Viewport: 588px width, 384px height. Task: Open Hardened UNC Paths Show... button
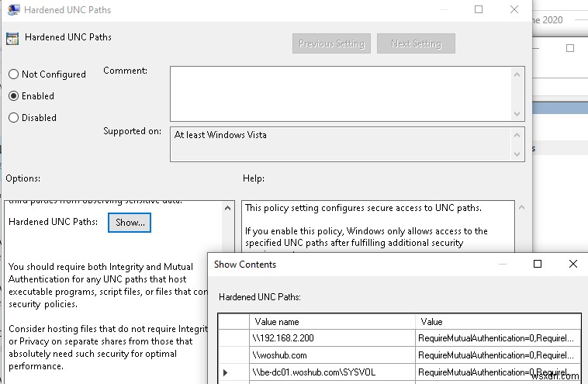(x=130, y=223)
